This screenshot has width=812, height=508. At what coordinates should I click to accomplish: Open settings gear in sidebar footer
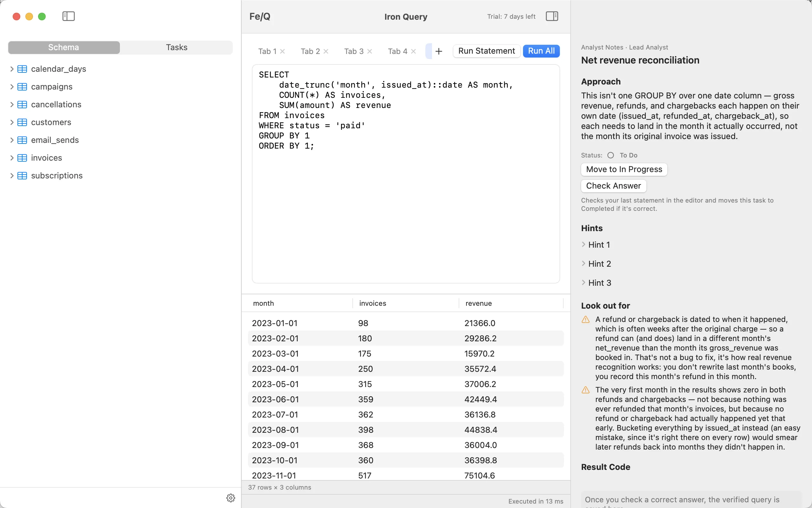pyautogui.click(x=231, y=498)
